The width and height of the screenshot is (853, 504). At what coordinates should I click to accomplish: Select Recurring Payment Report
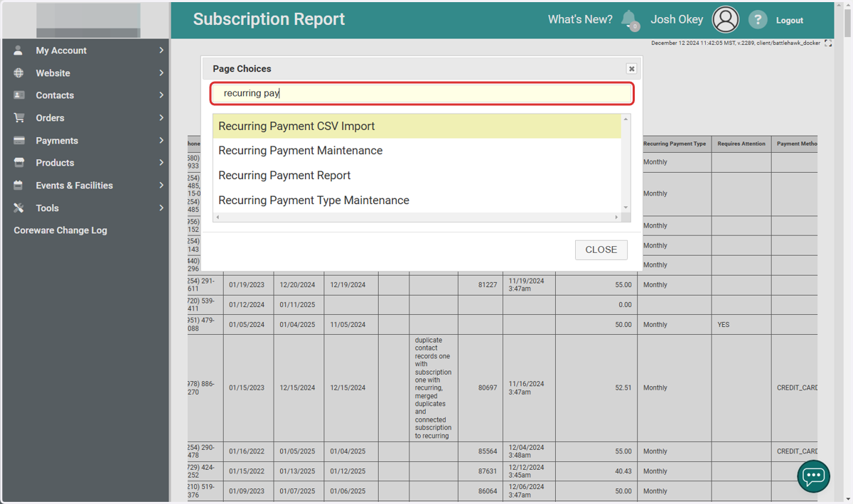(417, 176)
